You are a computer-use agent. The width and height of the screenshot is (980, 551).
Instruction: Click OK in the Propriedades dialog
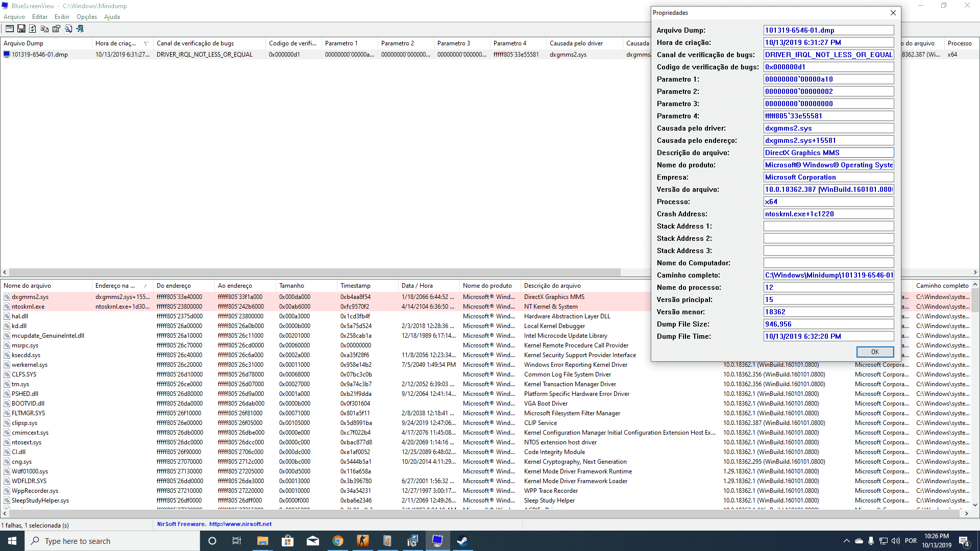875,352
